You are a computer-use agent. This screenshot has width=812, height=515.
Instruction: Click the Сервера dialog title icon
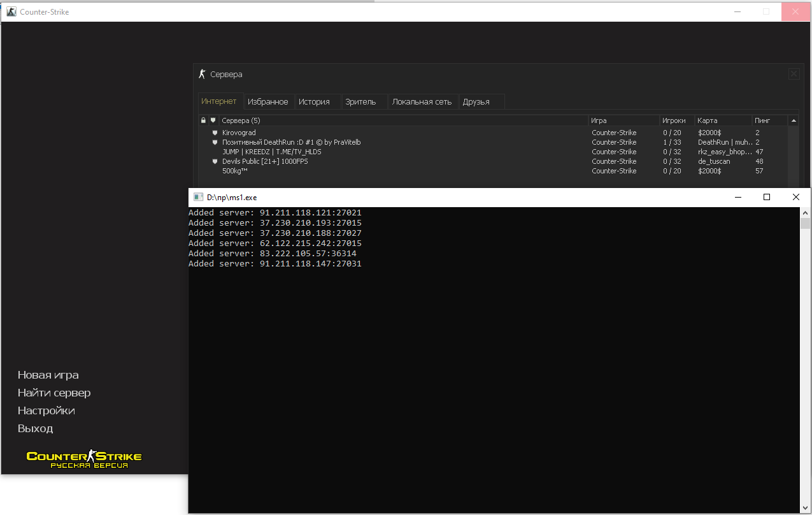coord(203,74)
